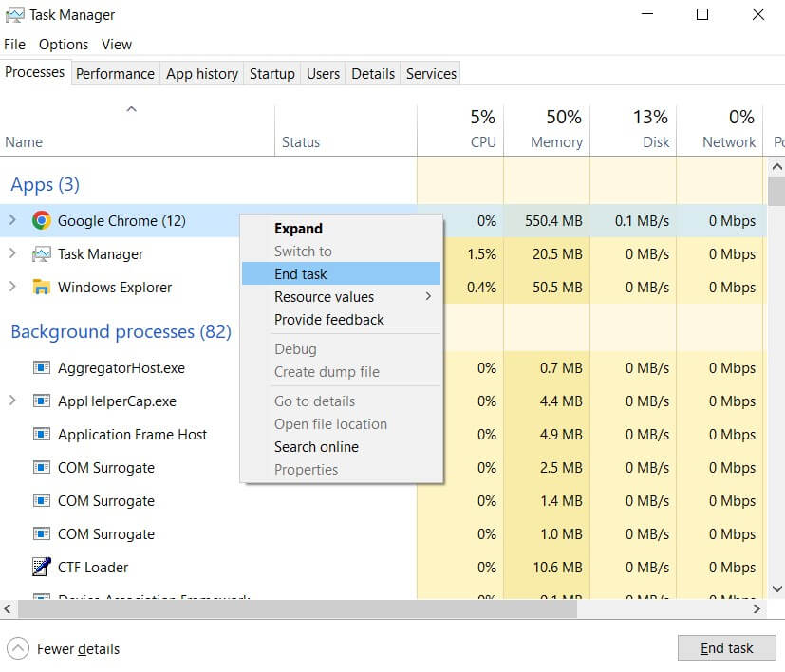Open the Options menu
This screenshot has width=785, height=672.
coord(64,45)
